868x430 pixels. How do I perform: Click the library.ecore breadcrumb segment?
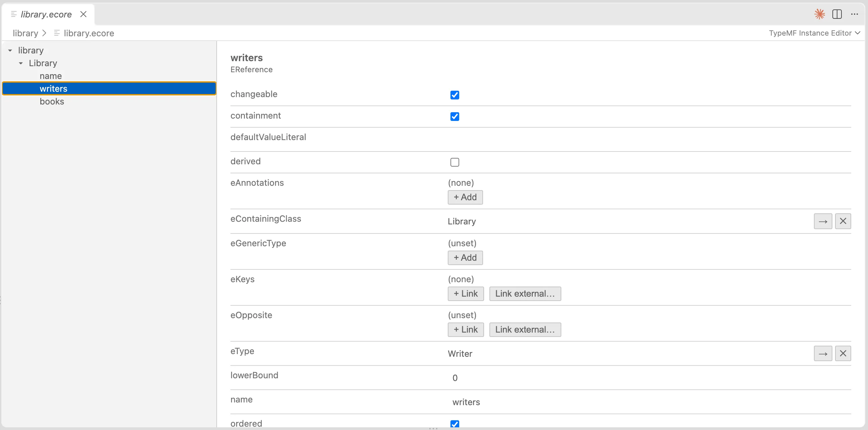[89, 33]
